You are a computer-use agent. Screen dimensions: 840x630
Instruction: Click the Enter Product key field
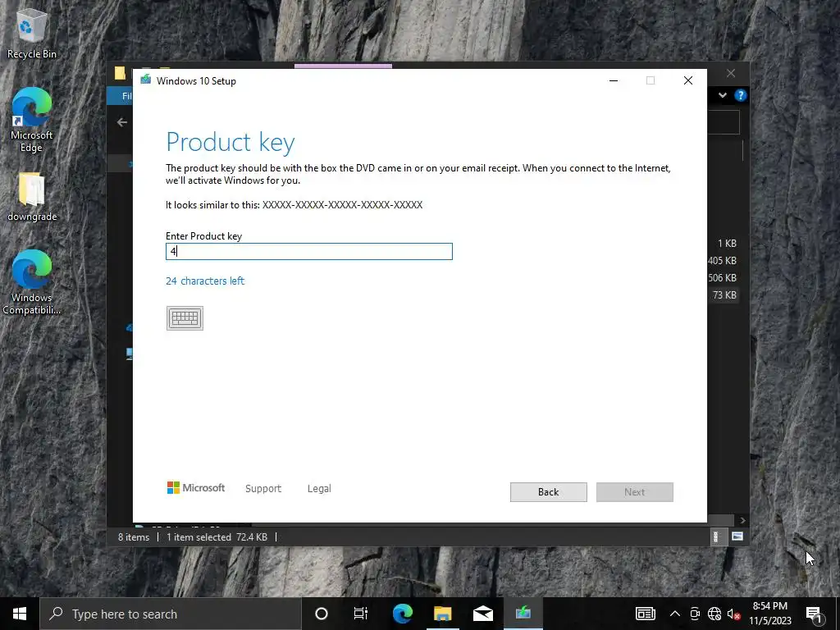click(309, 251)
